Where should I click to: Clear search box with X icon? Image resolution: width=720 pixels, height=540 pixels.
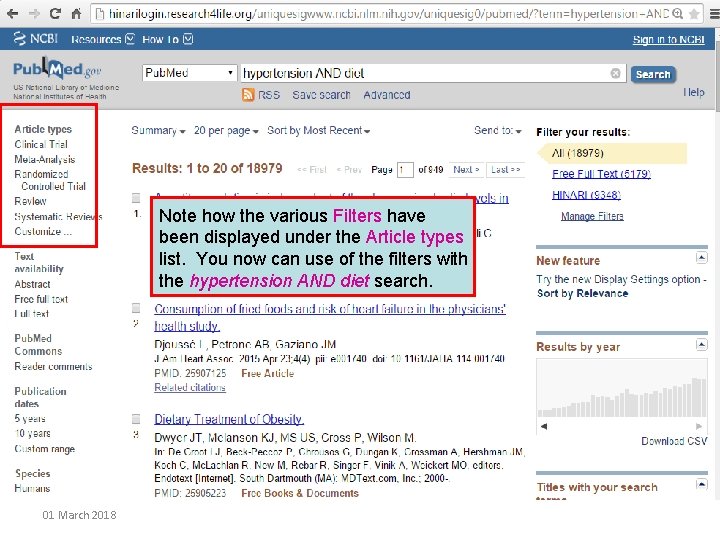615,73
